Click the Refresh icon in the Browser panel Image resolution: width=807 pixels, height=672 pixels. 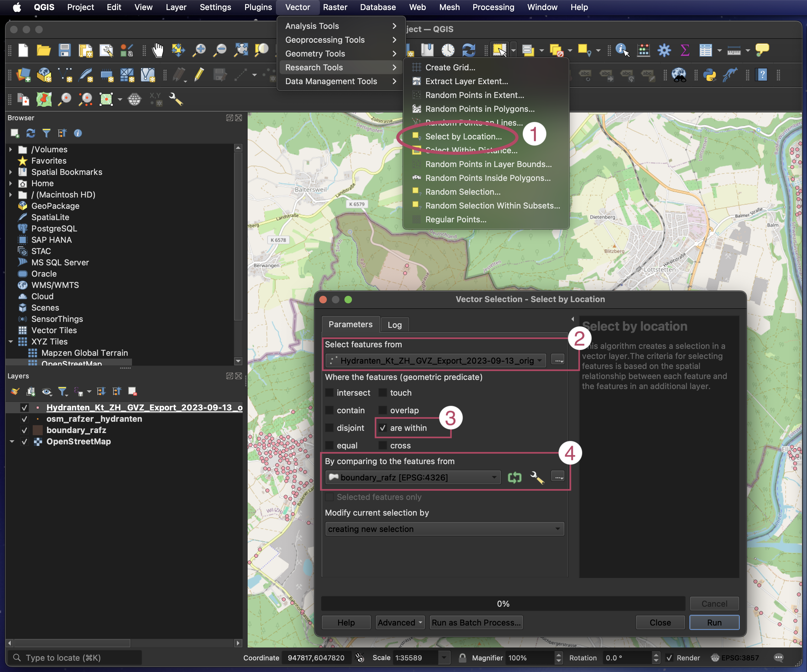coord(31,133)
